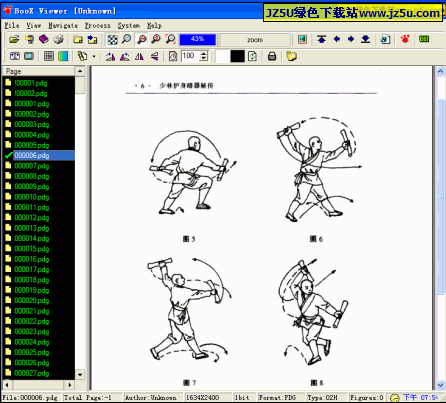Click the yellow folder icon after the lock
This screenshot has width=446, height=403.
pos(291,56)
